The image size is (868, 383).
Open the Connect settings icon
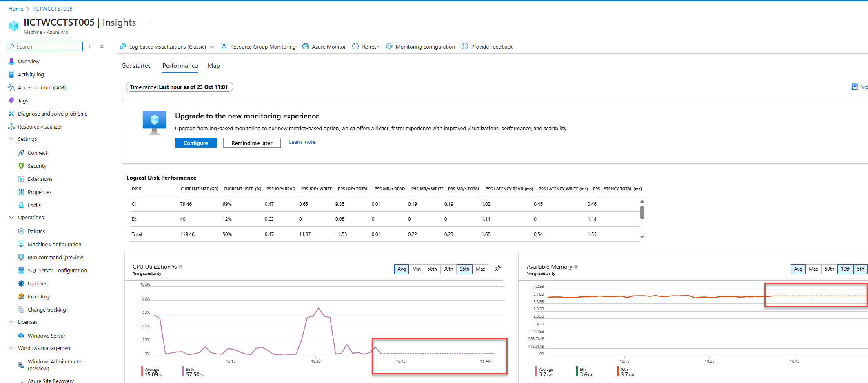click(x=21, y=153)
